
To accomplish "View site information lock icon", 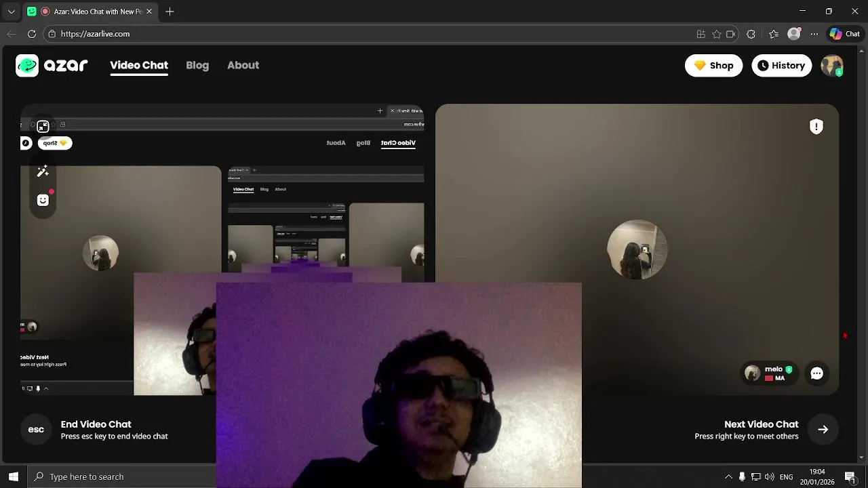I will (52, 34).
